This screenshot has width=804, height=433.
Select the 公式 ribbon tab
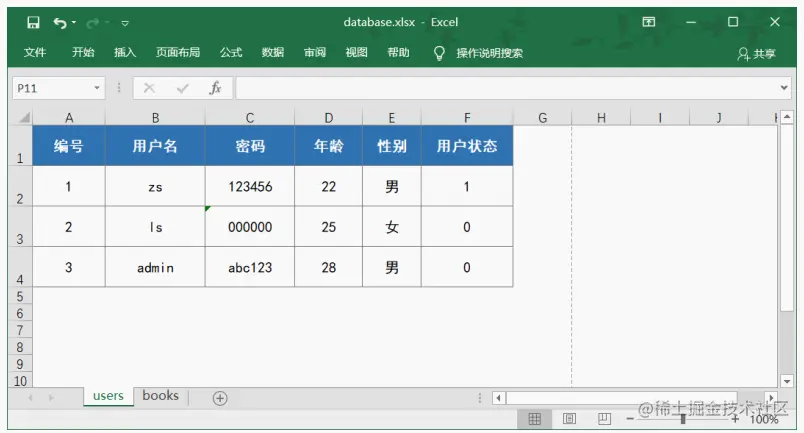(x=231, y=52)
